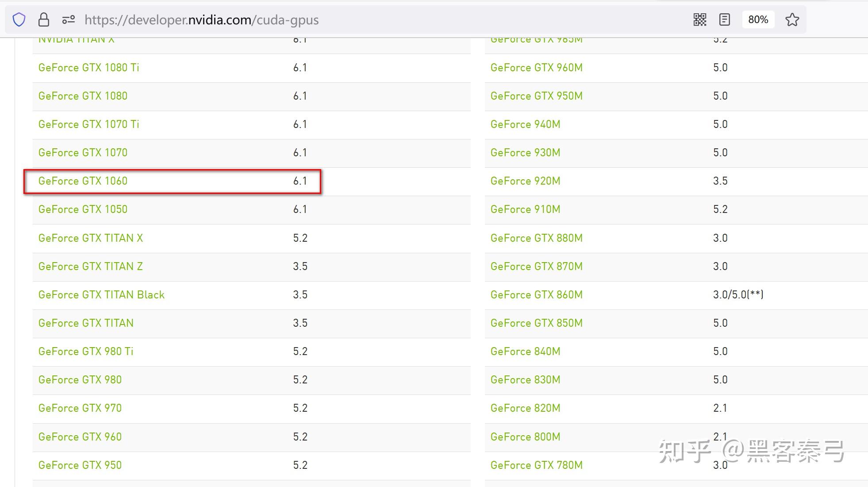Reset the 80% zoom level indicator
Viewport: 868px width, 487px height.
[x=758, y=19]
